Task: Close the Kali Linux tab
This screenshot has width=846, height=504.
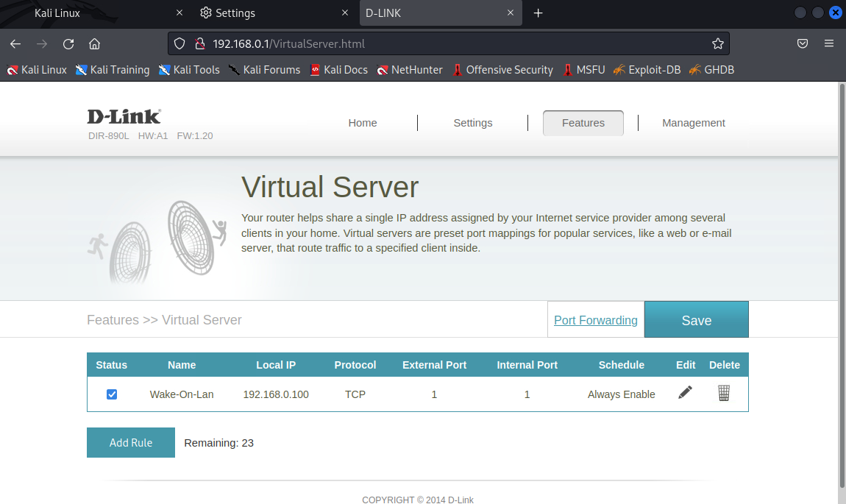Action: [x=179, y=13]
